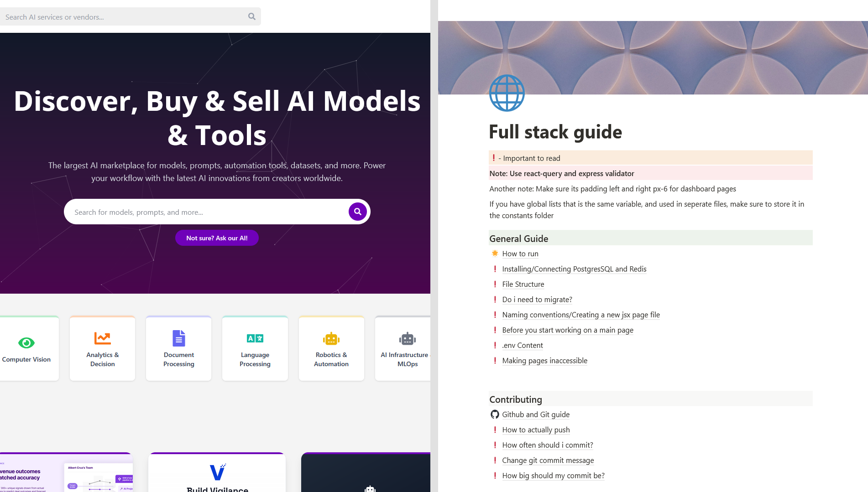
Task: Open "Change git commit message" page
Action: point(548,460)
